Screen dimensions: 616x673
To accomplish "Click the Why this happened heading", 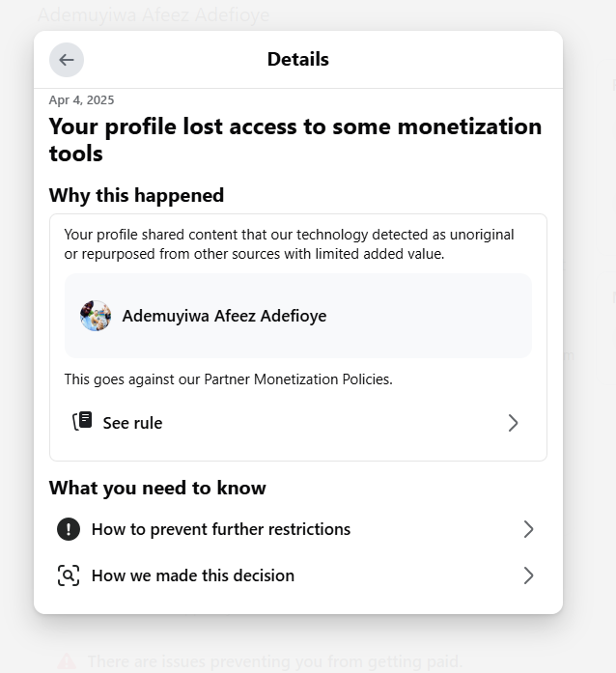I will (x=136, y=195).
